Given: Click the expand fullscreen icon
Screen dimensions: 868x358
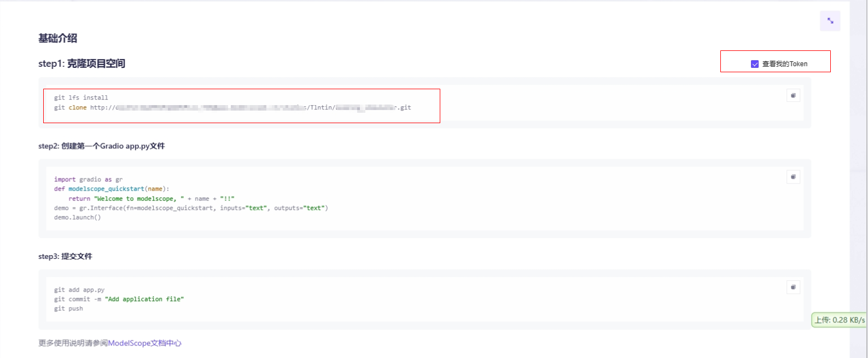Looking at the screenshot, I should (830, 21).
